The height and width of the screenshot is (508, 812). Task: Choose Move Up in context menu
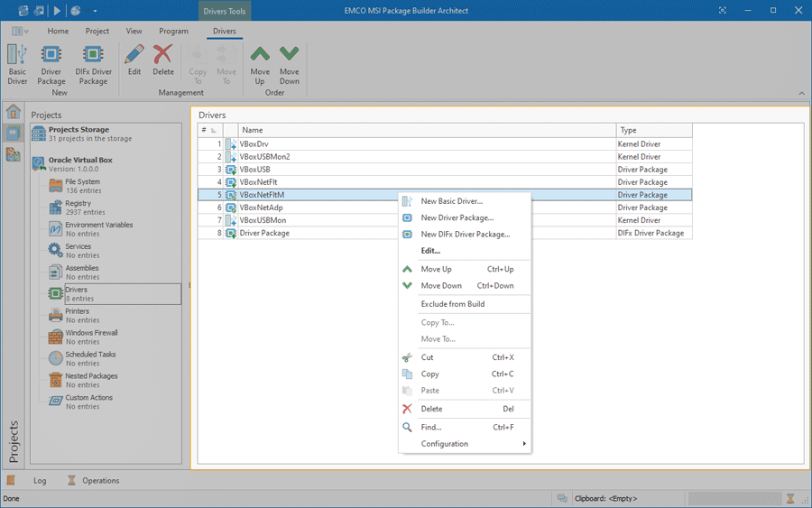point(465,269)
